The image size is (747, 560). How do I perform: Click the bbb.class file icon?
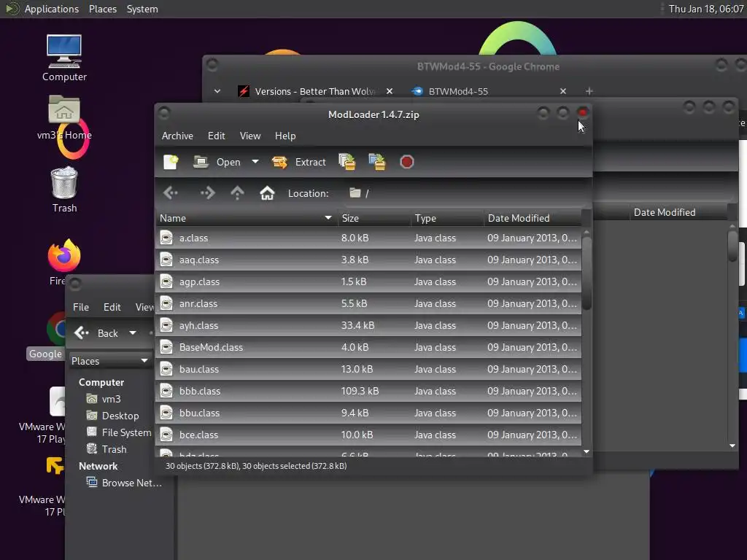(x=166, y=391)
